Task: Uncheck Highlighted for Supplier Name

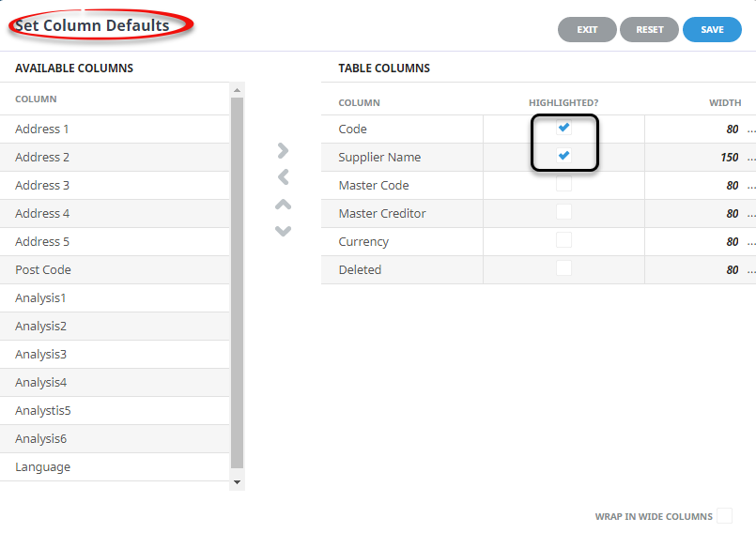Action: (563, 157)
